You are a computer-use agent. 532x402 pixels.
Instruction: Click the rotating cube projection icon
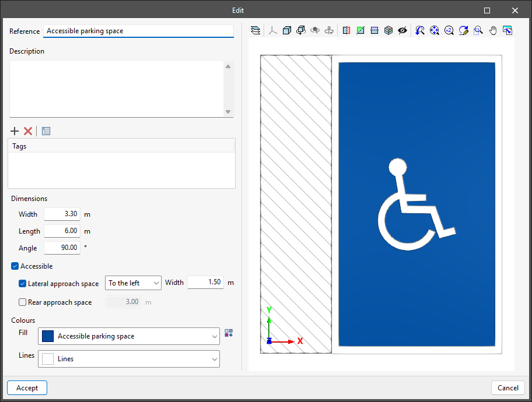point(301,30)
